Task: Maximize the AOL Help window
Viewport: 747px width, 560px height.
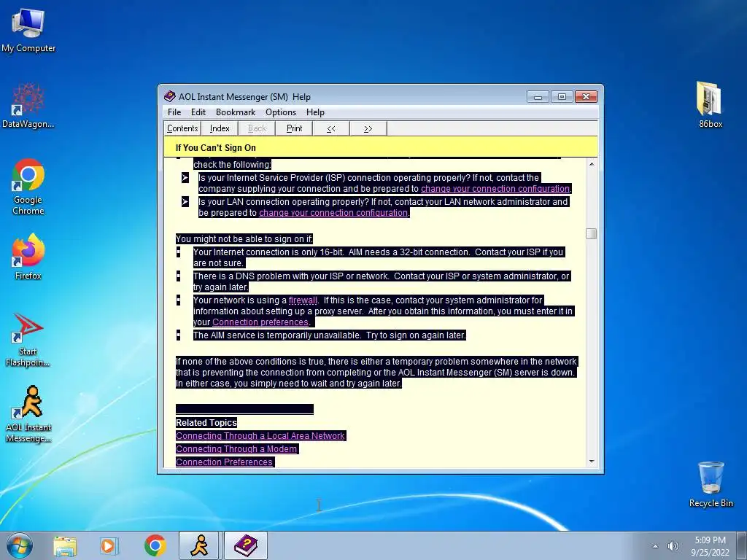Action: 562,97
